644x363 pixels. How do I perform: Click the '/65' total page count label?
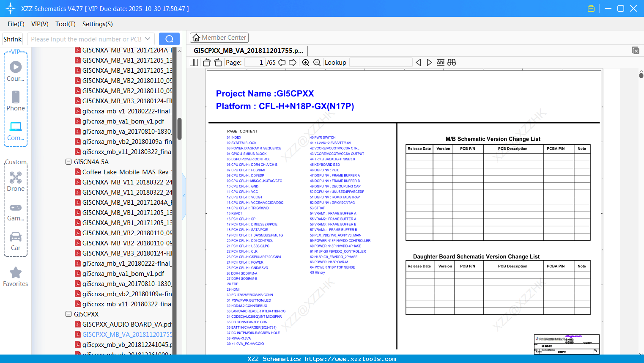coord(271,62)
